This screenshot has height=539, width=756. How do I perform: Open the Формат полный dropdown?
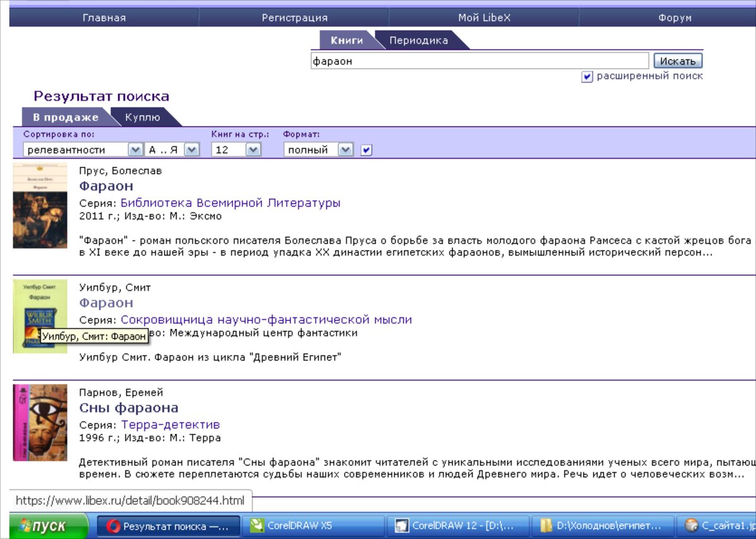[x=345, y=150]
